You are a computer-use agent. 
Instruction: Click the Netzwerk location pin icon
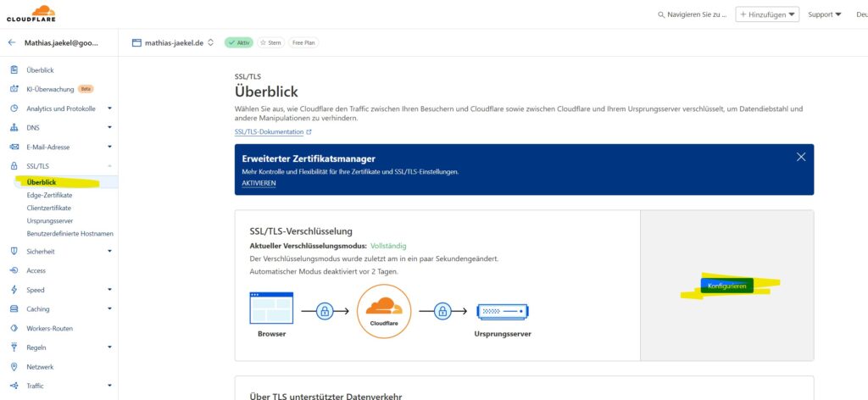[14, 367]
